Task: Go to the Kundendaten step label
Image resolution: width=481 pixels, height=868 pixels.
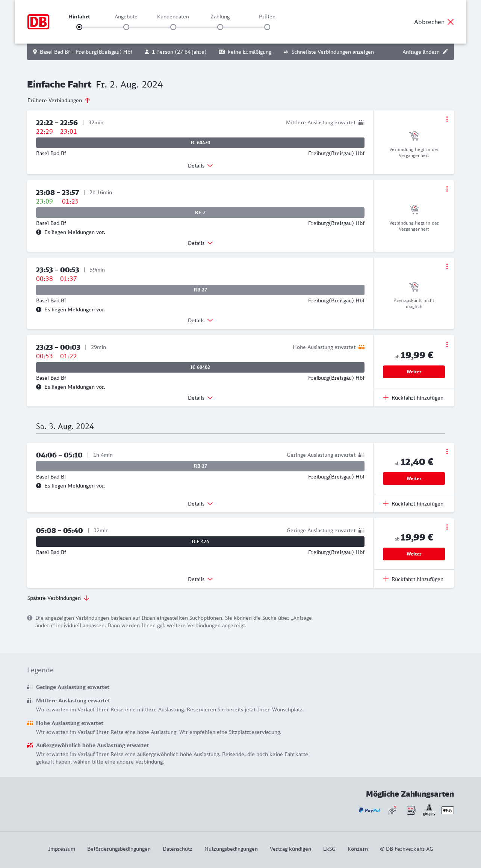Action: 173,17
